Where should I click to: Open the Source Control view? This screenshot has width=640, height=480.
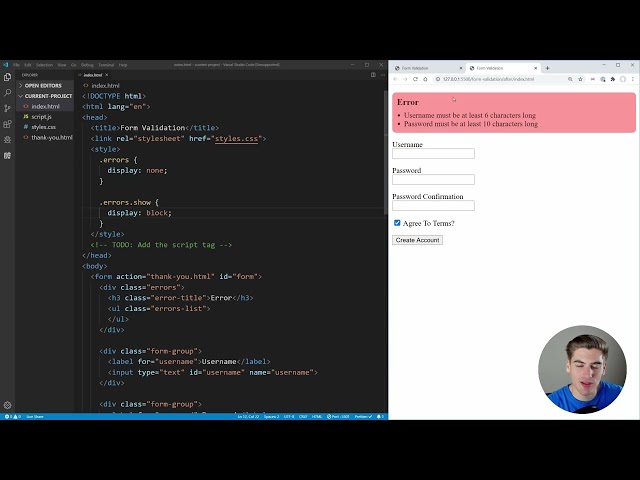point(7,108)
